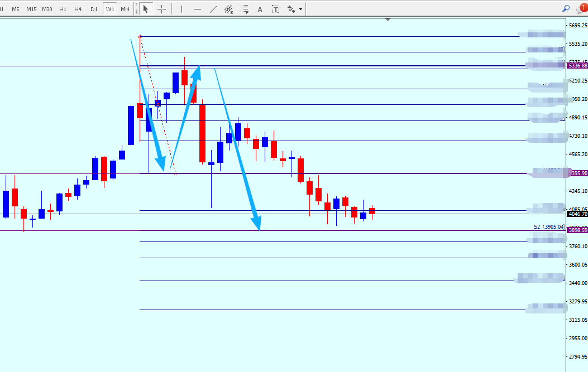The height and width of the screenshot is (372, 588).
Task: Click the 5336.88 price label
Action: (x=577, y=66)
